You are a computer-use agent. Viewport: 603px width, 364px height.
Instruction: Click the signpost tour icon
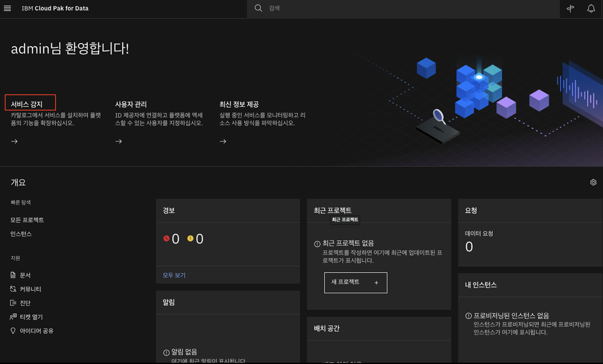(x=570, y=9)
